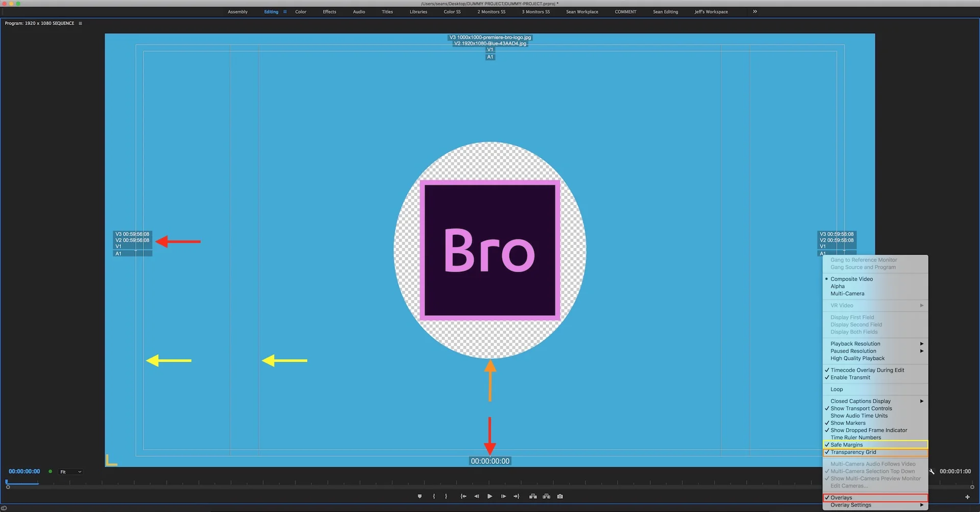Image resolution: width=980 pixels, height=512 pixels.
Task: Switch to the Libraries workspace
Action: (418, 12)
